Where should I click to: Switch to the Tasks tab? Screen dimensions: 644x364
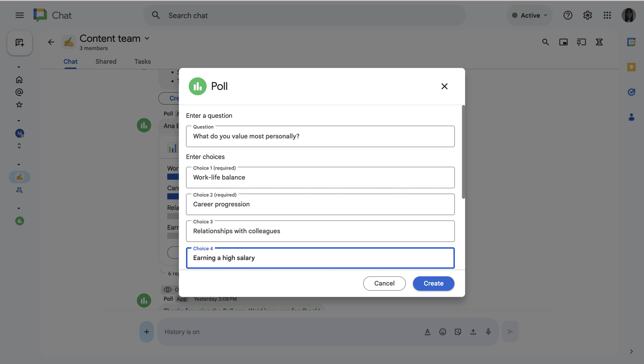[142, 61]
